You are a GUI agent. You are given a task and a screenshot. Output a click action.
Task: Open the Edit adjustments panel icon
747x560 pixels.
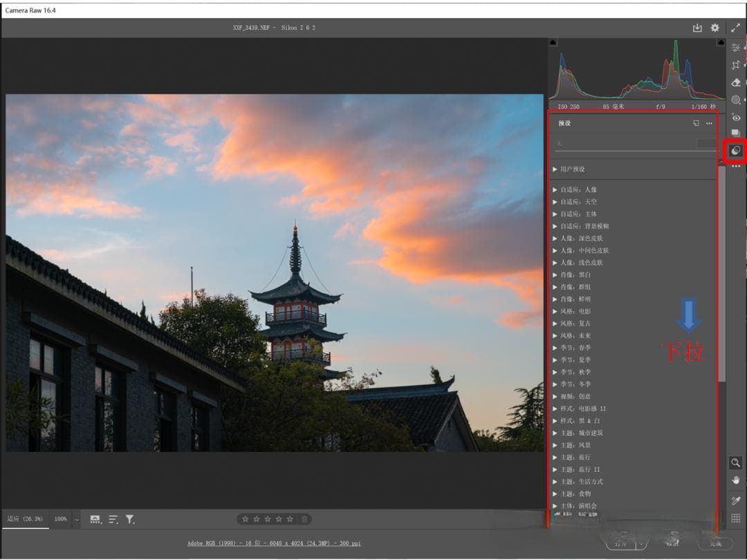(735, 48)
